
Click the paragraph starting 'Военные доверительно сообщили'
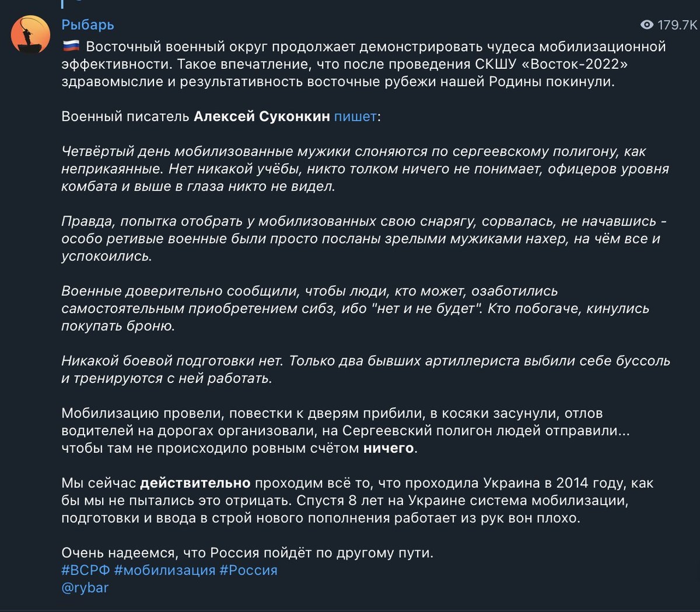tap(350, 308)
